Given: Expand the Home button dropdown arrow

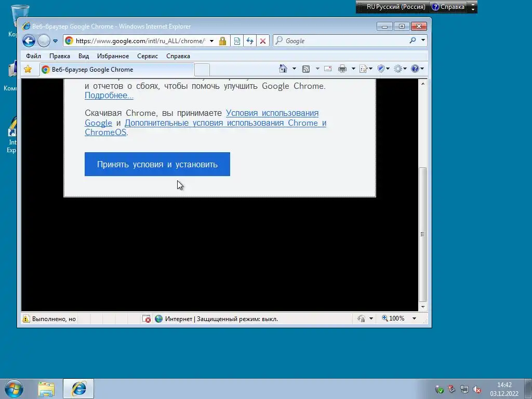Looking at the screenshot, I should coord(294,69).
